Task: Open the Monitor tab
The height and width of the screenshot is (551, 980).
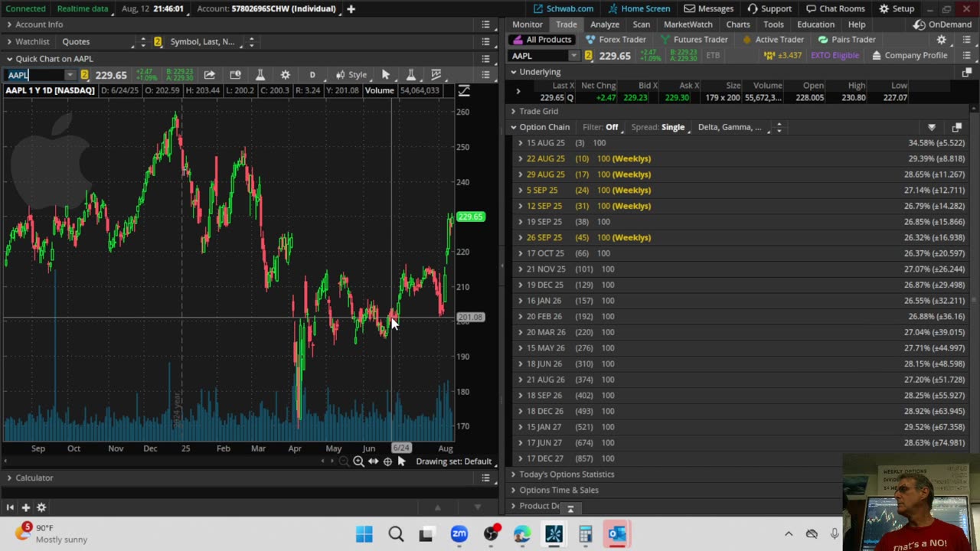Action: (528, 24)
